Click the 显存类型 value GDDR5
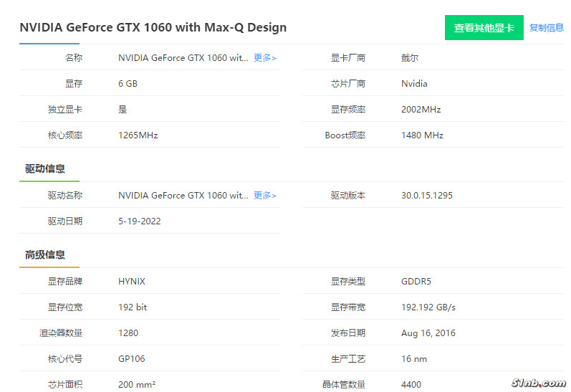Image resolution: width=571 pixels, height=392 pixels. (x=416, y=281)
